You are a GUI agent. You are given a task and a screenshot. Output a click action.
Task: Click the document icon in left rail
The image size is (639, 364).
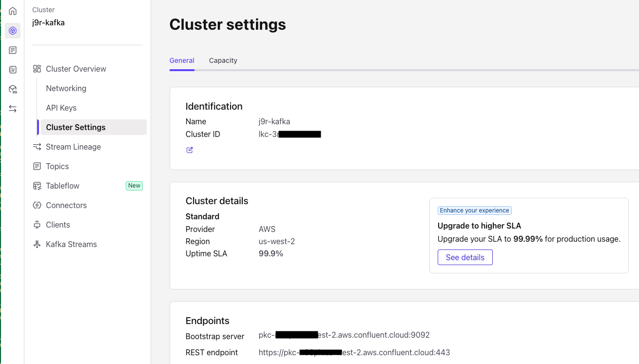pos(13,50)
